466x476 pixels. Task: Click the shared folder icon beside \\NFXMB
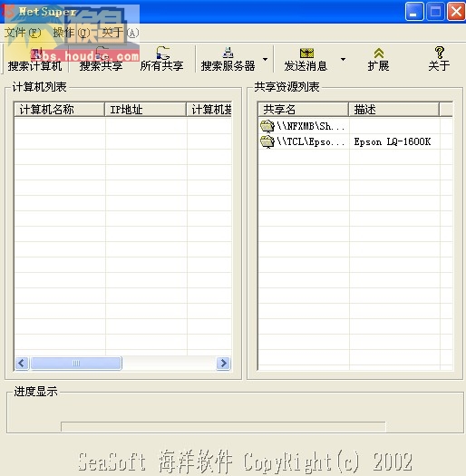pyautogui.click(x=267, y=126)
